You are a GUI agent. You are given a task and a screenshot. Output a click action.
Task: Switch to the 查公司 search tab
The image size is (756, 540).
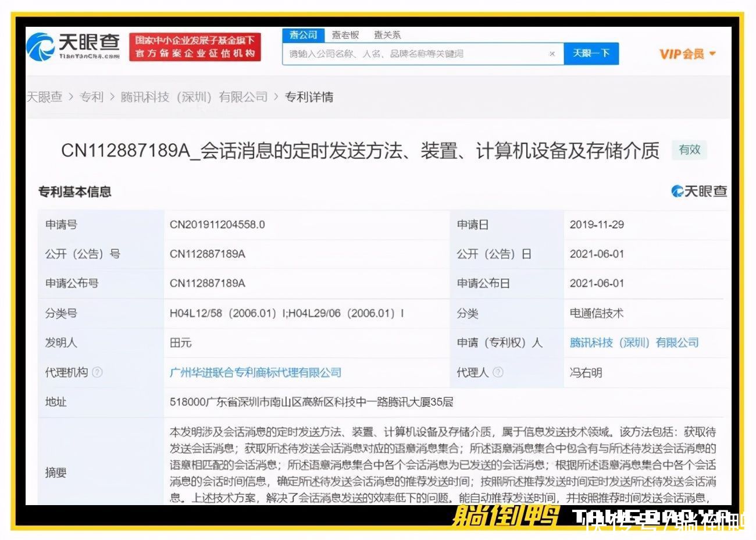tap(304, 35)
